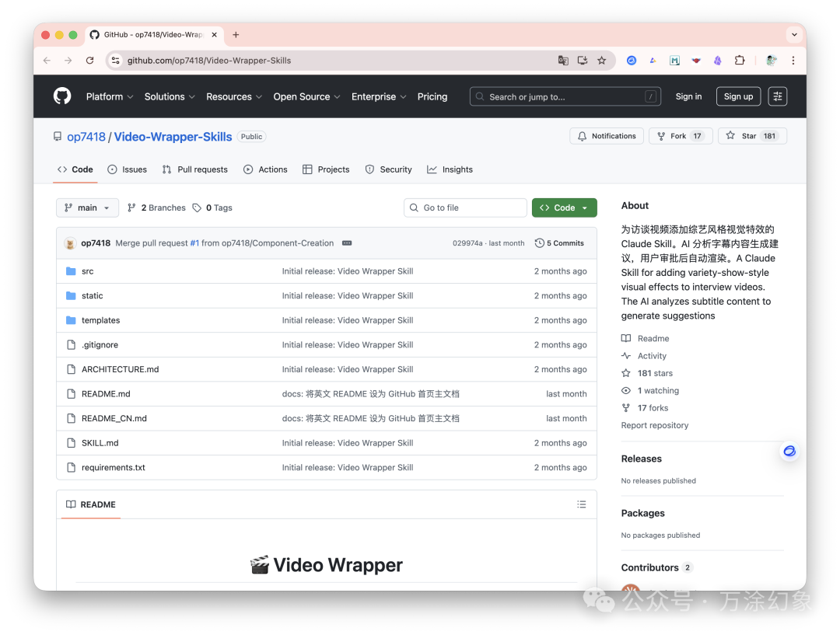The image size is (840, 635).
Task: Expand the Resources menu chevron
Action: 260,96
